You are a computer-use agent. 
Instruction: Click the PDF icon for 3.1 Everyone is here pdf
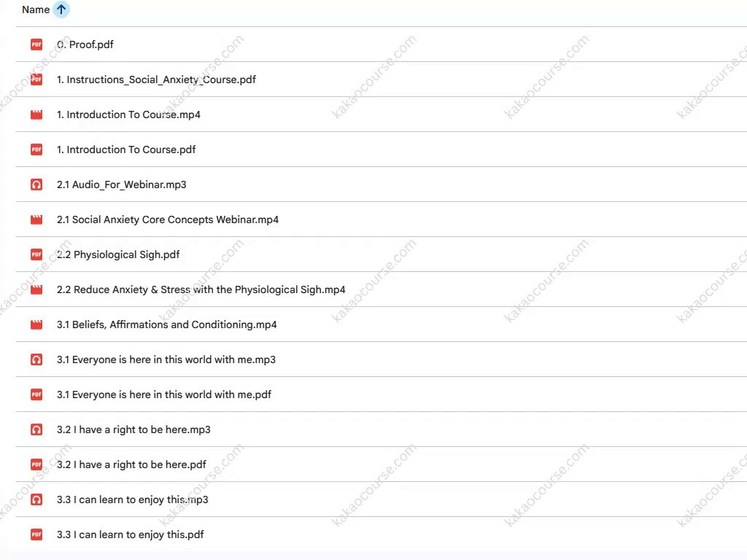coord(36,394)
